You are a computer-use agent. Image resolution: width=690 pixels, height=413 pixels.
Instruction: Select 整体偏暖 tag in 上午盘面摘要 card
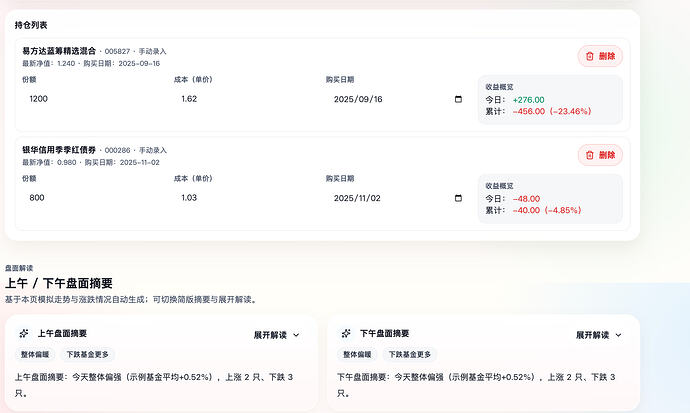pyautogui.click(x=35, y=355)
